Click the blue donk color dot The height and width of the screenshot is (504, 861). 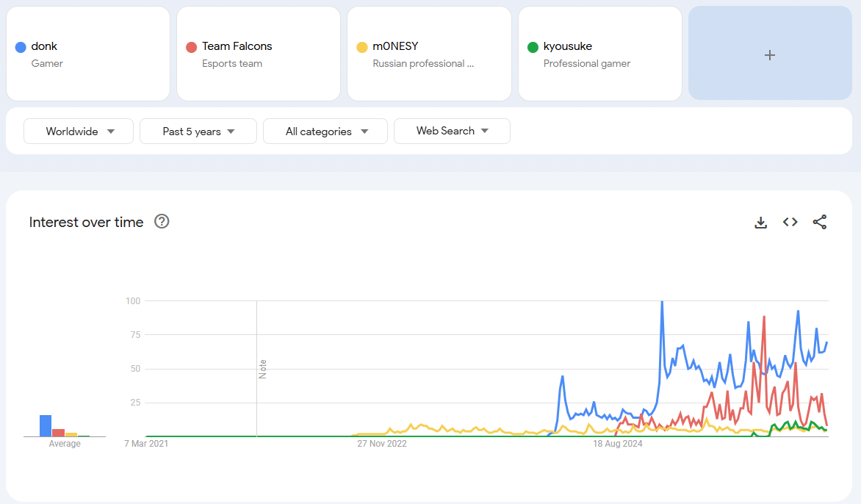click(x=21, y=47)
